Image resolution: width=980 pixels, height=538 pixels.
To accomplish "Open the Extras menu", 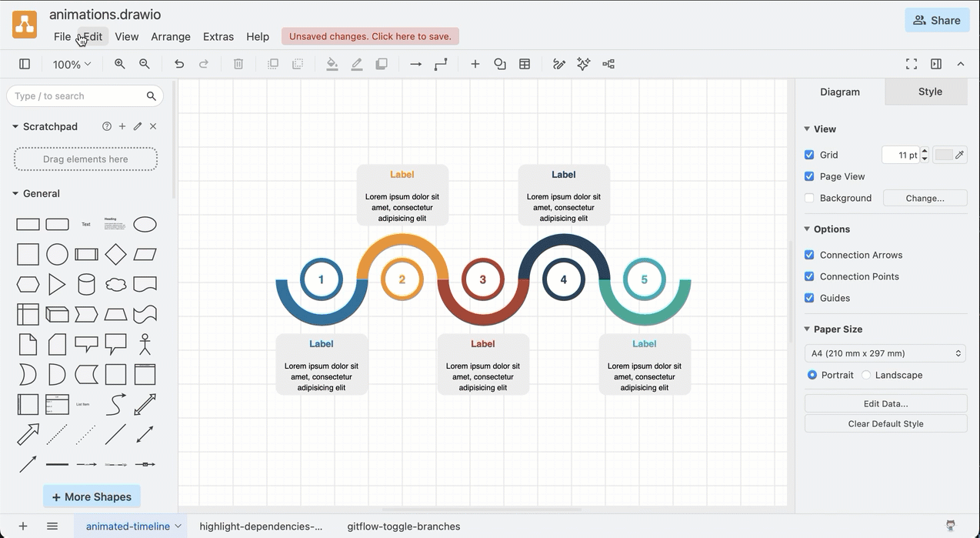I will click(x=218, y=36).
